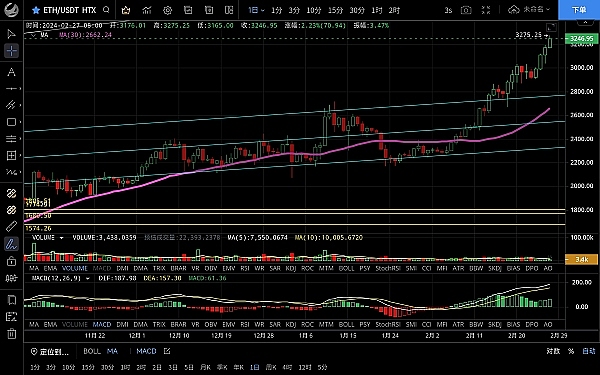
Task: Toggle logarithmic scale option
Action: coord(553,351)
